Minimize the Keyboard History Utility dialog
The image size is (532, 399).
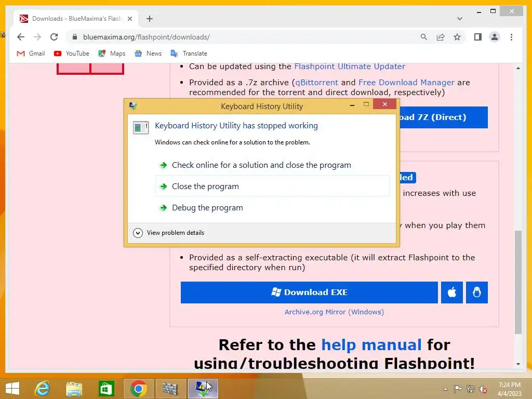coord(352,105)
